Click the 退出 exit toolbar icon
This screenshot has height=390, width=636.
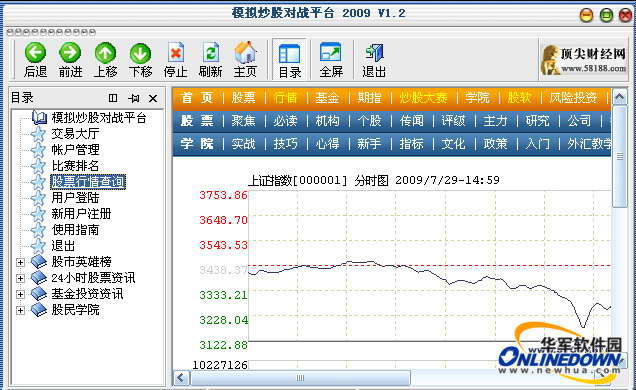[x=374, y=53]
